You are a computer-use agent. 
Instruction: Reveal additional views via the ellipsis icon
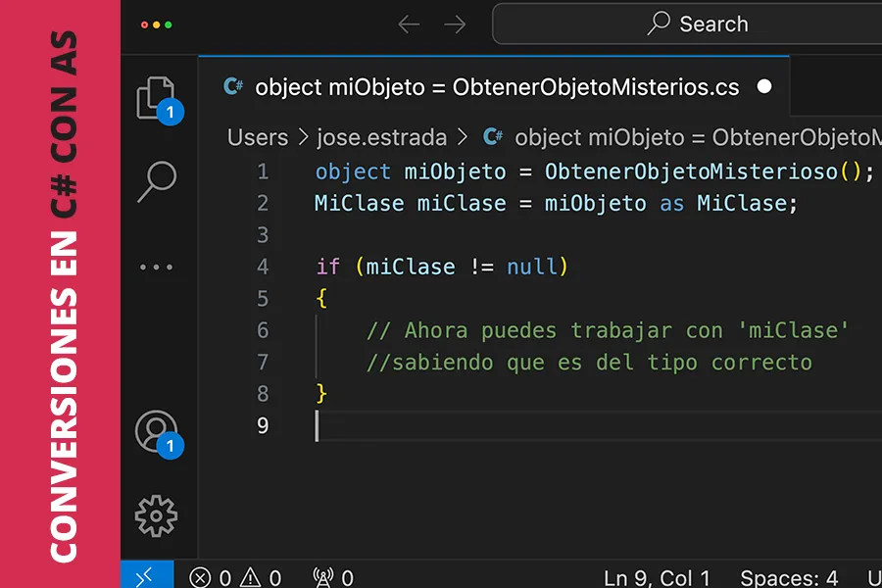click(157, 267)
